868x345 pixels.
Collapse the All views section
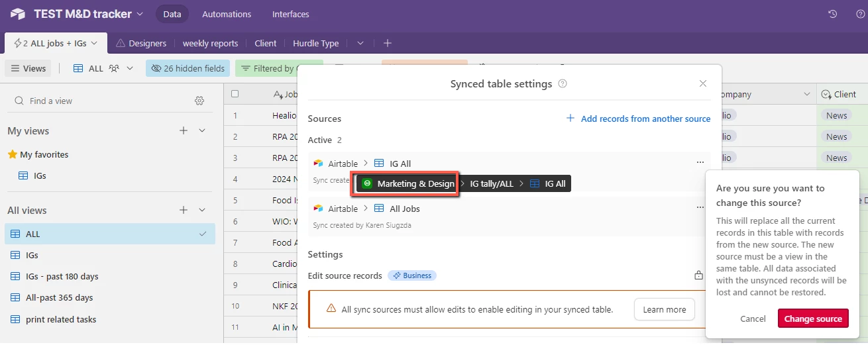pos(203,210)
